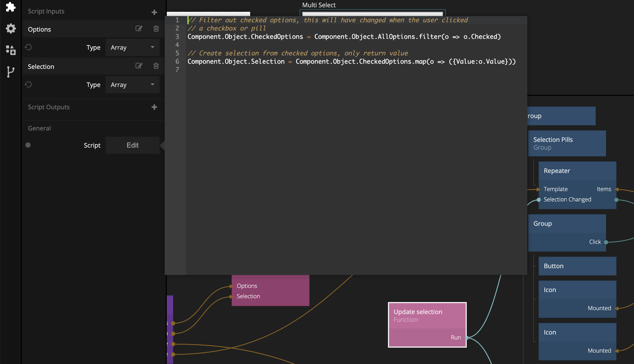
Task: Reset the Options type with revert icon
Action: tap(28, 47)
